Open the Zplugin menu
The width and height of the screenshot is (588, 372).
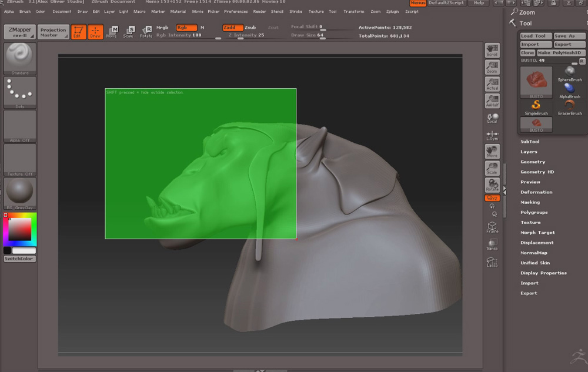[x=392, y=11]
